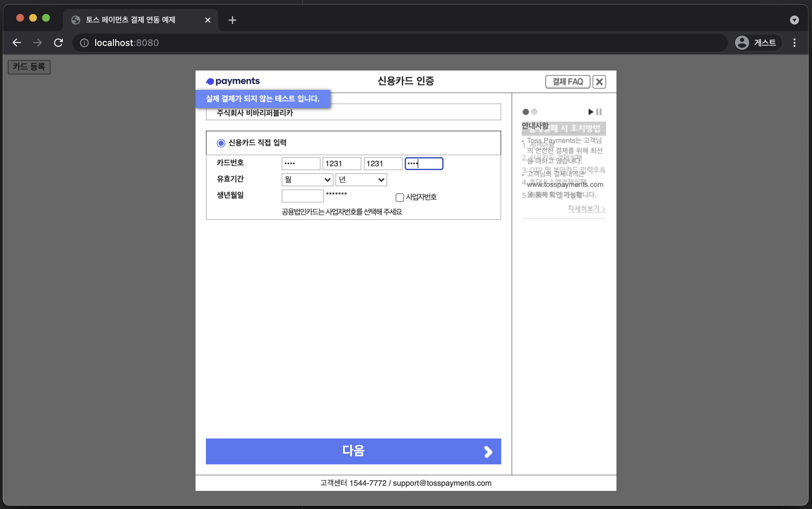Click the birth date input field
This screenshot has height=509, width=812.
302,196
